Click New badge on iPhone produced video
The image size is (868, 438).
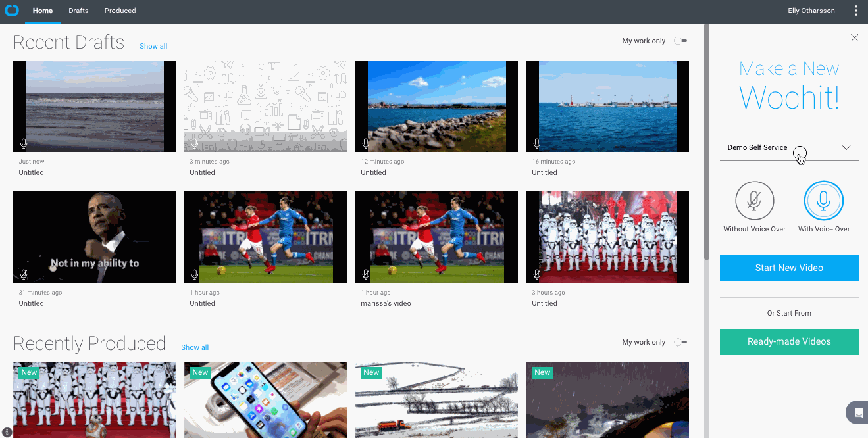200,372
